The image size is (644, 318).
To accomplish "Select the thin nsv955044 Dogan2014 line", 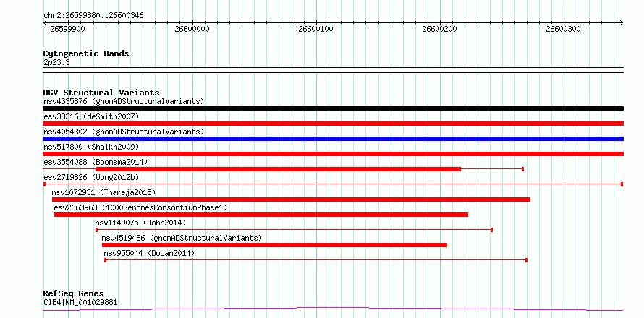I will [x=315, y=260].
